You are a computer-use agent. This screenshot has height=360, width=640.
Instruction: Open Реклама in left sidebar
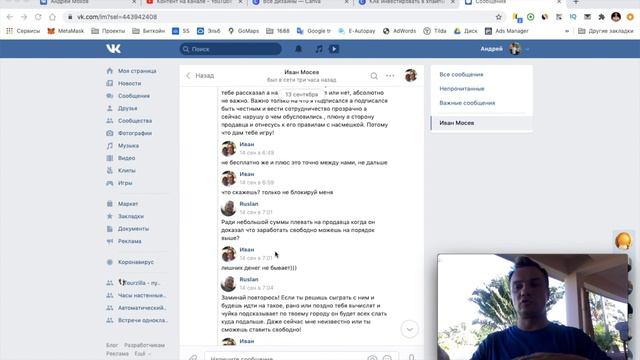click(129, 241)
